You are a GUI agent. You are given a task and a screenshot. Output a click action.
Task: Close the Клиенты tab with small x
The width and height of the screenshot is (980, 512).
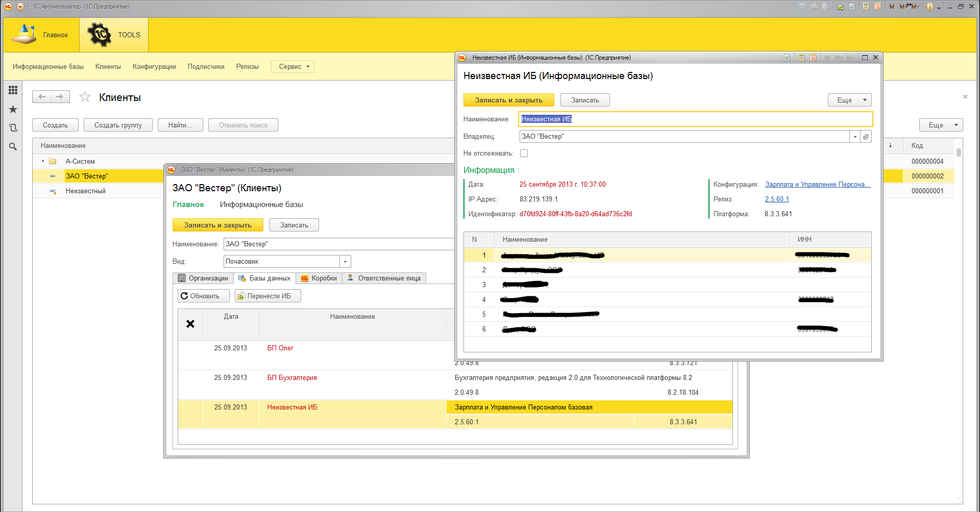click(965, 96)
